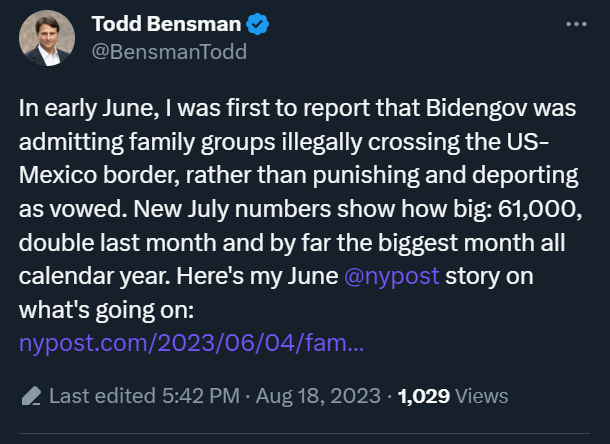Click the tweet line starting 'In early June'
The image size is (610, 444).
297,108
